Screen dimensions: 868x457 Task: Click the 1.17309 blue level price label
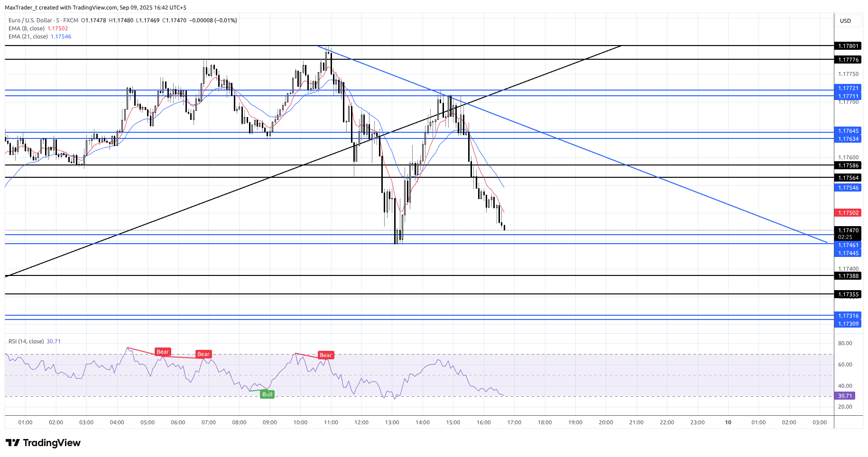tap(848, 324)
